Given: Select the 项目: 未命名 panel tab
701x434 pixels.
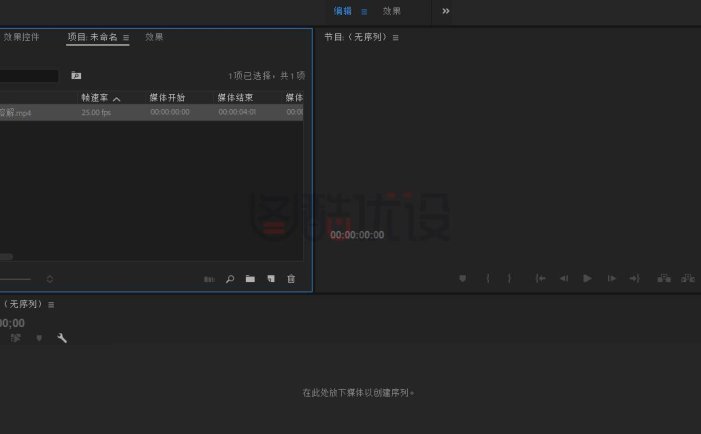Looking at the screenshot, I should pos(93,37).
